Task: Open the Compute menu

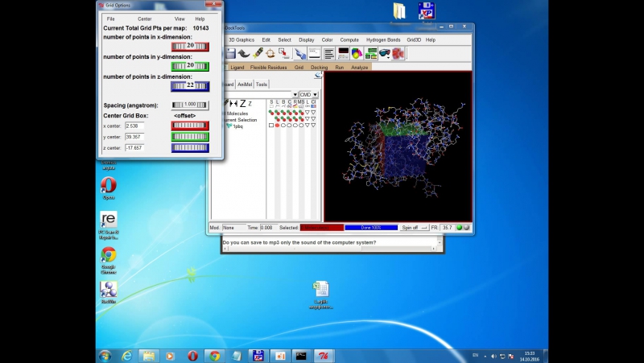Action: coord(349,39)
